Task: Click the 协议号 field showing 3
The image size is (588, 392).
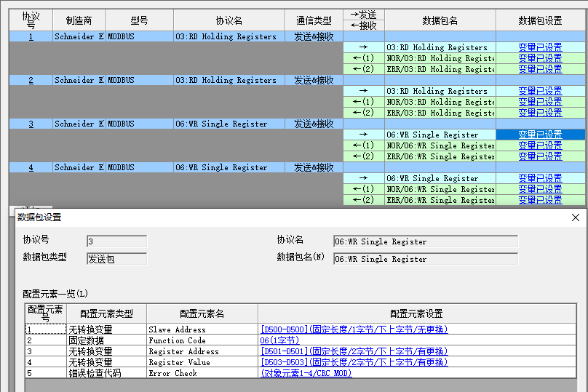Action: pyautogui.click(x=116, y=241)
